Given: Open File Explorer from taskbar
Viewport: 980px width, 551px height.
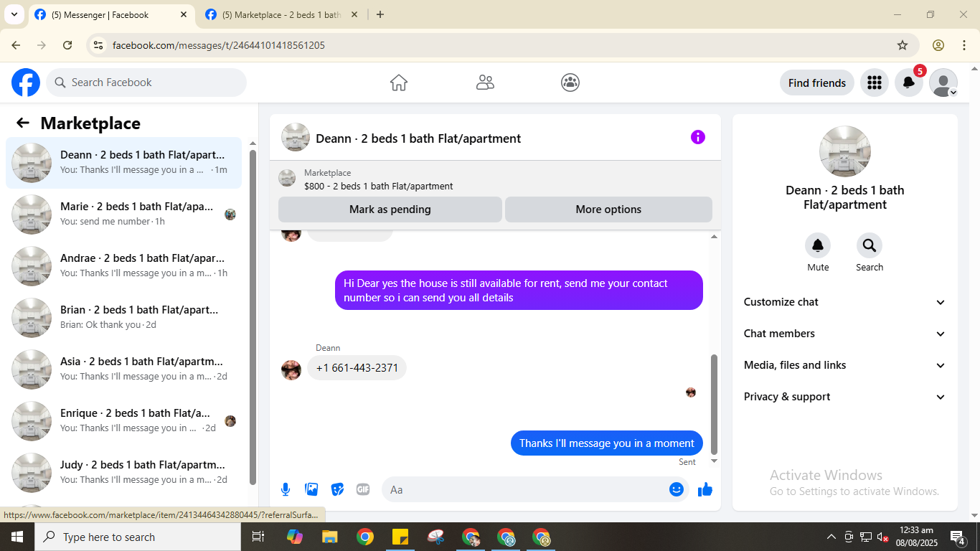Looking at the screenshot, I should [329, 537].
